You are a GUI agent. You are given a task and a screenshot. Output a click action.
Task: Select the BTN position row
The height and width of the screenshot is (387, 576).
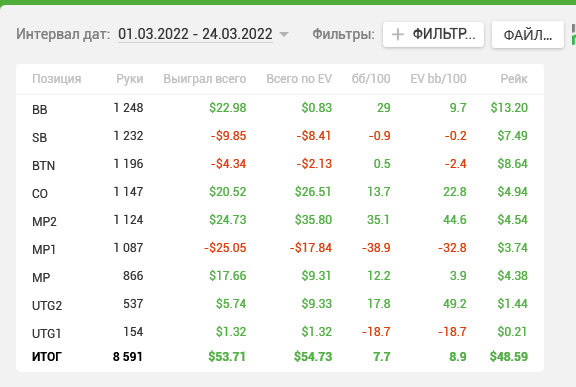280,164
